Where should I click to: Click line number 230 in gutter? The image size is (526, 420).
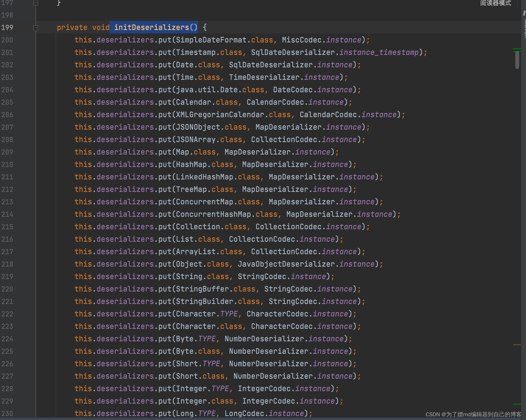click(7, 413)
